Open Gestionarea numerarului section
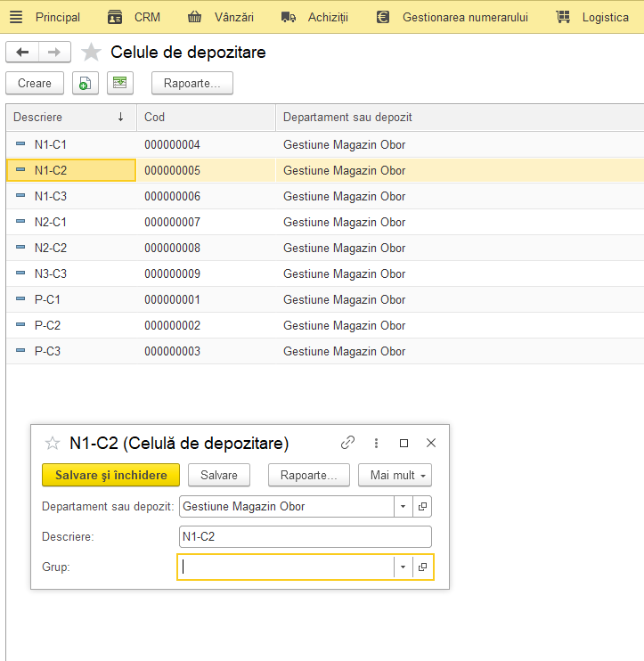 click(x=465, y=17)
